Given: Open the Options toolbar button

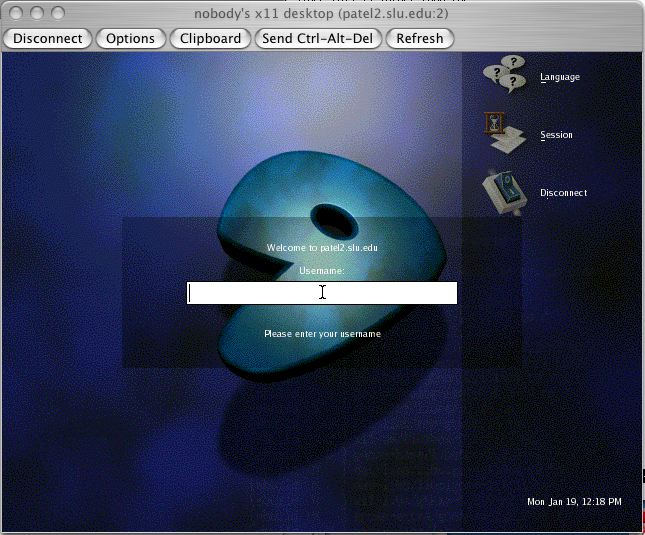Looking at the screenshot, I should pyautogui.click(x=131, y=38).
